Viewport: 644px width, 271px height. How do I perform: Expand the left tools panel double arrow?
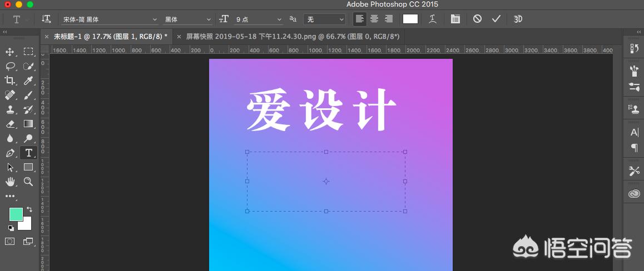5,32
